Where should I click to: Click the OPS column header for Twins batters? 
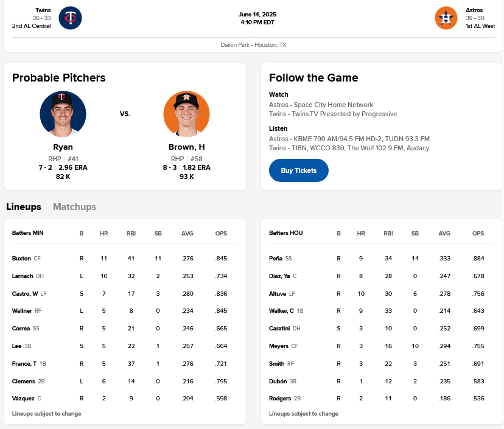point(221,233)
